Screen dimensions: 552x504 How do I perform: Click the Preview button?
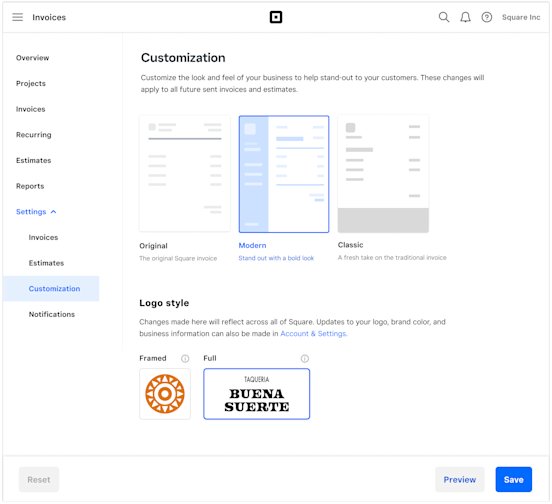tap(459, 480)
